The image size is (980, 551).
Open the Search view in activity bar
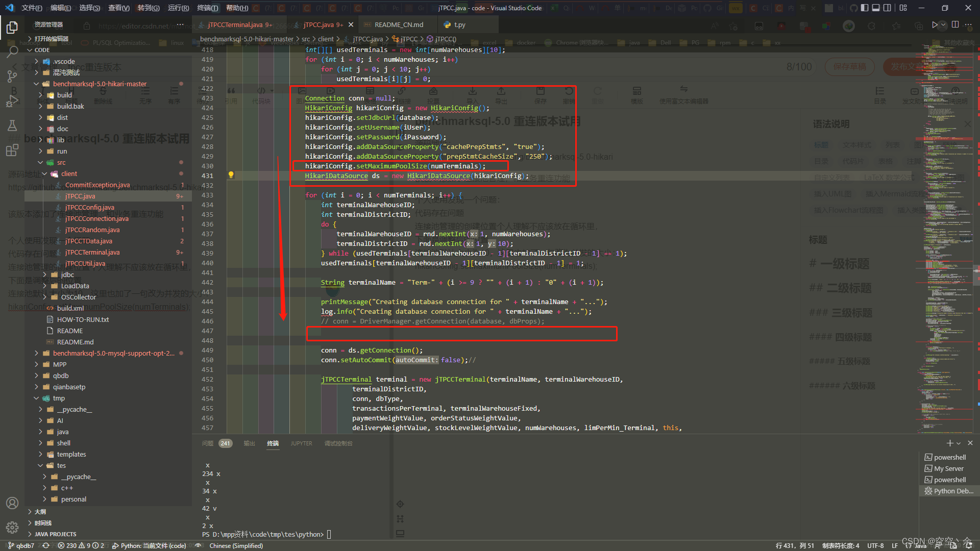(12, 52)
